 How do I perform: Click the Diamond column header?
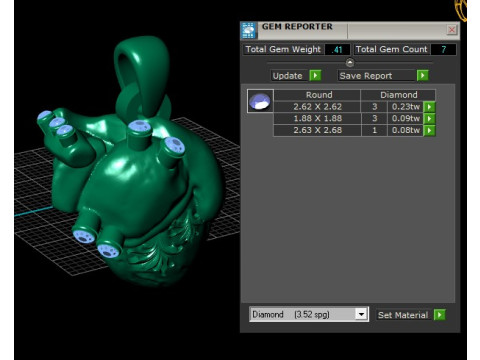(398, 95)
